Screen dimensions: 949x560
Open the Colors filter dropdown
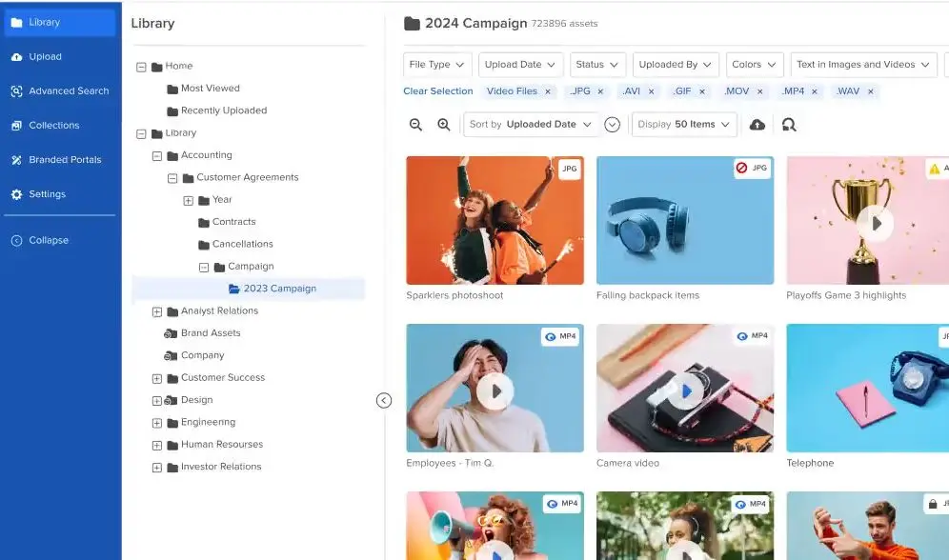click(755, 65)
